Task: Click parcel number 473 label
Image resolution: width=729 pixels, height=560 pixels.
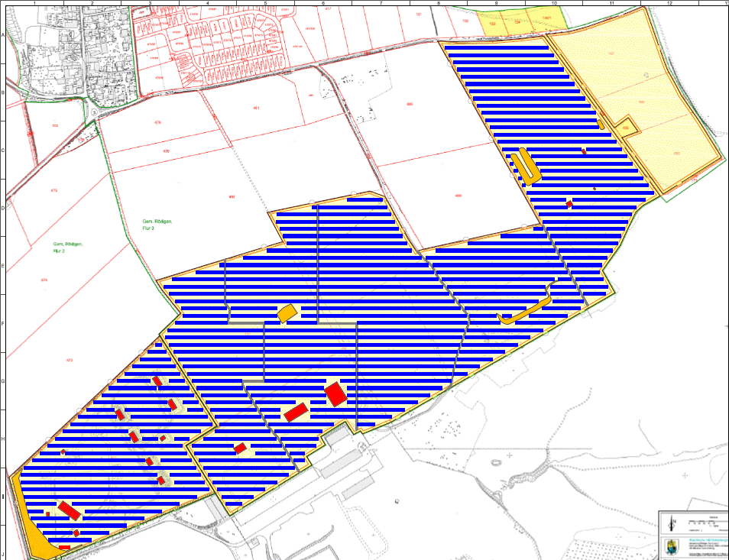Action: (x=70, y=360)
